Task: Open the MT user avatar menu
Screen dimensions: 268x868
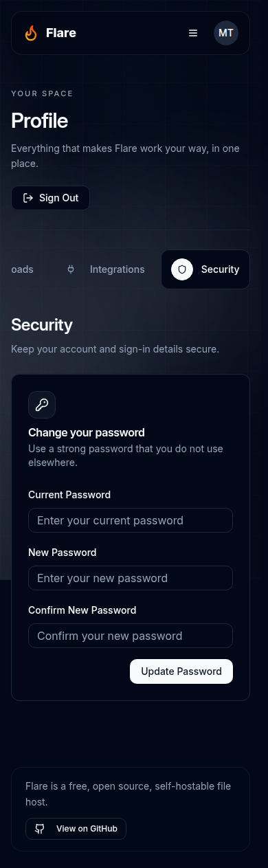Action: (x=226, y=33)
